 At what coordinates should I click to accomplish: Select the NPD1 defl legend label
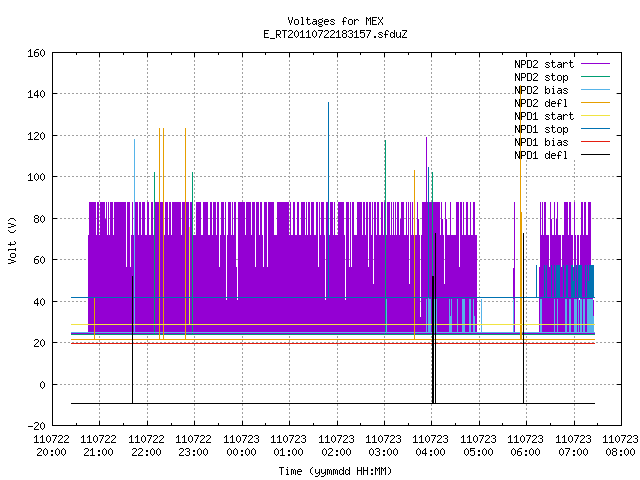coord(541,155)
